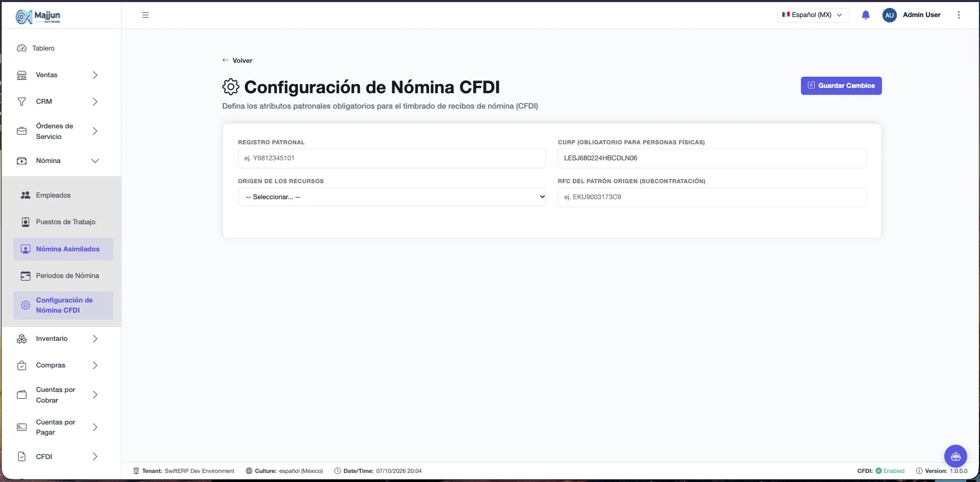The image size is (980, 482).
Task: Click the CRM funnel icon
Action: [x=22, y=102]
